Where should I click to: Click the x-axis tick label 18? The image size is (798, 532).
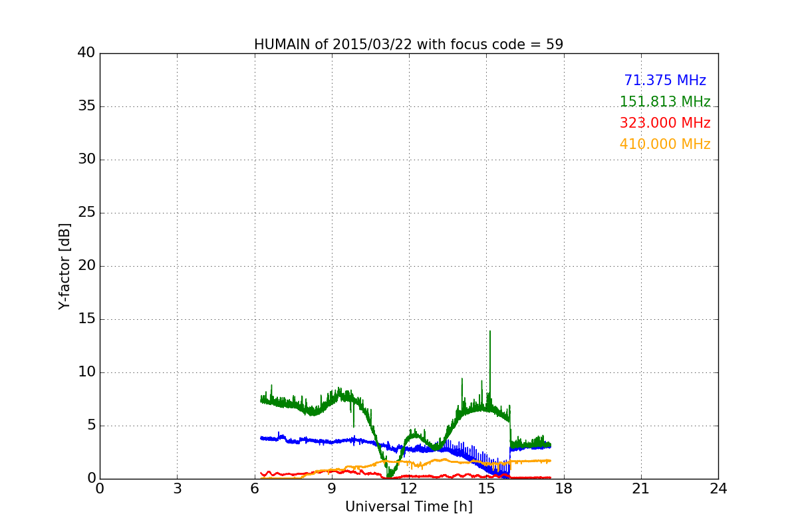click(564, 489)
